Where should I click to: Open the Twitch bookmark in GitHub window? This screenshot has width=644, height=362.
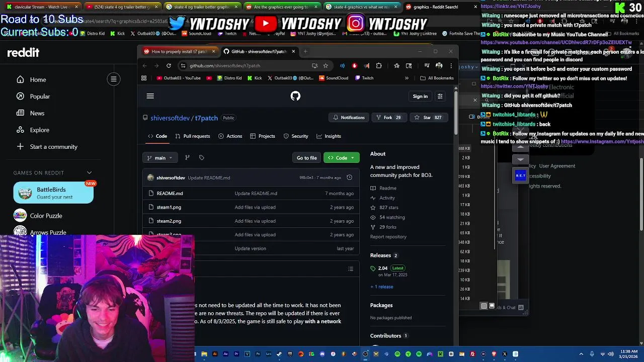364,78
